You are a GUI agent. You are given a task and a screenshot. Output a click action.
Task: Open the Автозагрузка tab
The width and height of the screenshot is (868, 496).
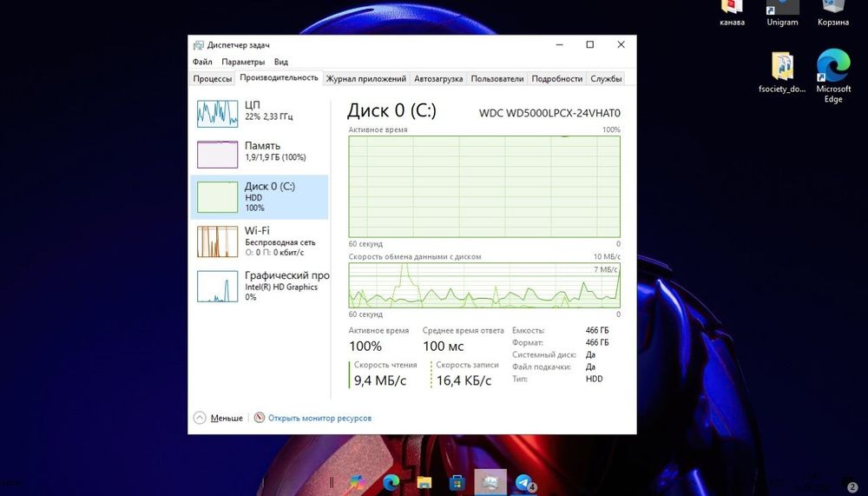pos(438,79)
